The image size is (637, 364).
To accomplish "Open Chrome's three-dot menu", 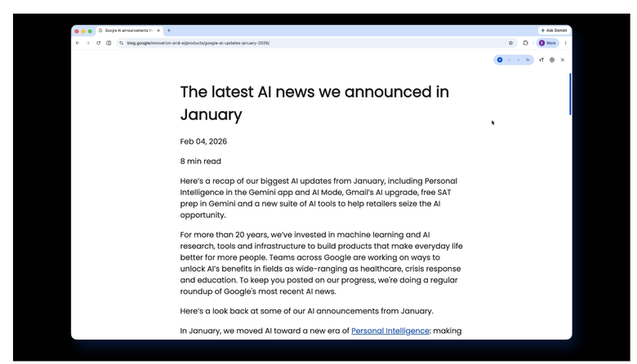I will tap(565, 43).
